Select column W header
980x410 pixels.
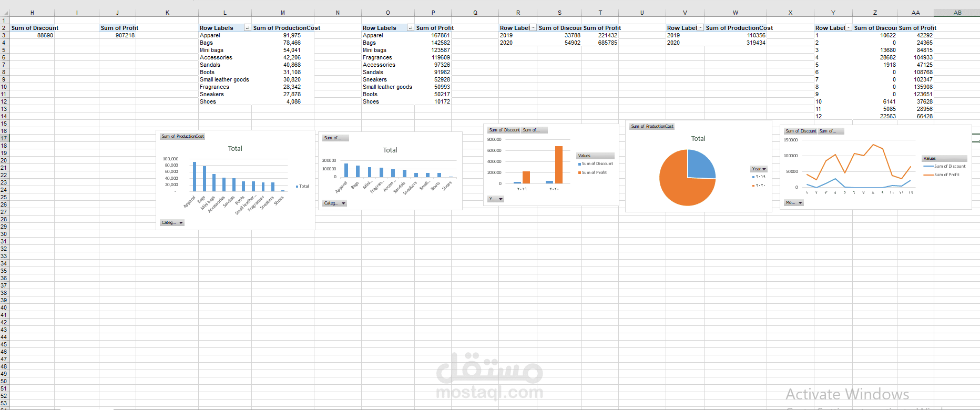point(736,13)
